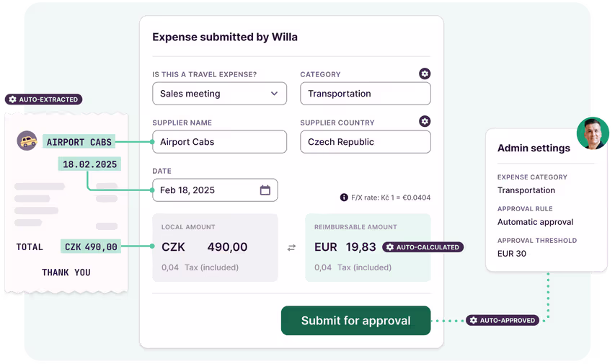The image size is (615, 364).
Task: Click the gear icon beside Supplier Country
Action: [x=425, y=121]
